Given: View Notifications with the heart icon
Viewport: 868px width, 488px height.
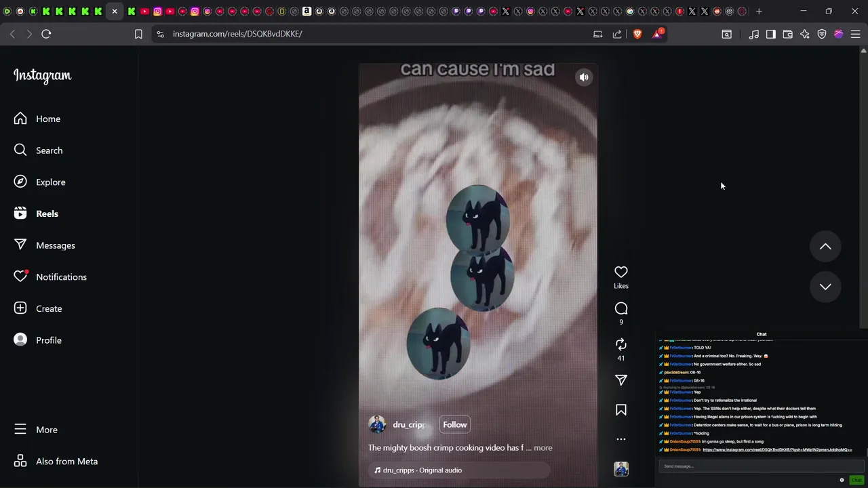Looking at the screenshot, I should point(50,277).
